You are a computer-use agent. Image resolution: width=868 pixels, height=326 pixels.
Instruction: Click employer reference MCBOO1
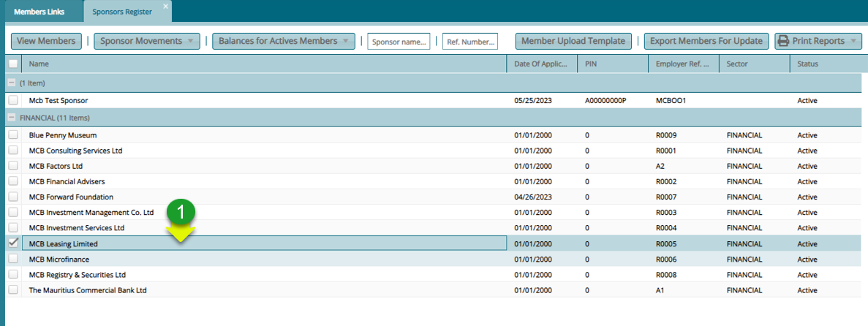coord(671,101)
